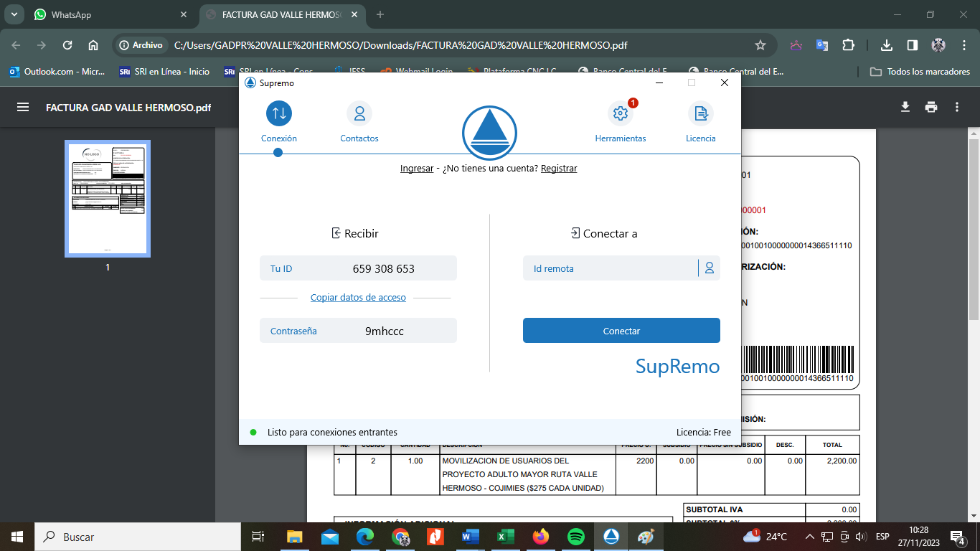Open Spotify from the taskbar
Viewport: 980px width, 551px height.
(575, 537)
